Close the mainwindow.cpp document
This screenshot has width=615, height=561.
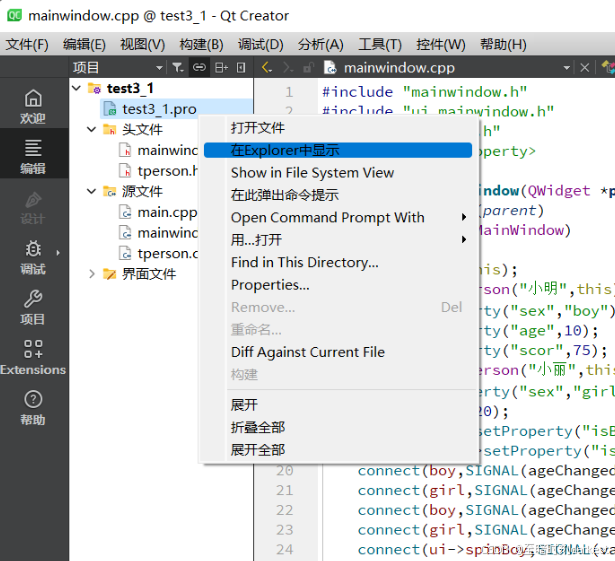pyautogui.click(x=584, y=68)
